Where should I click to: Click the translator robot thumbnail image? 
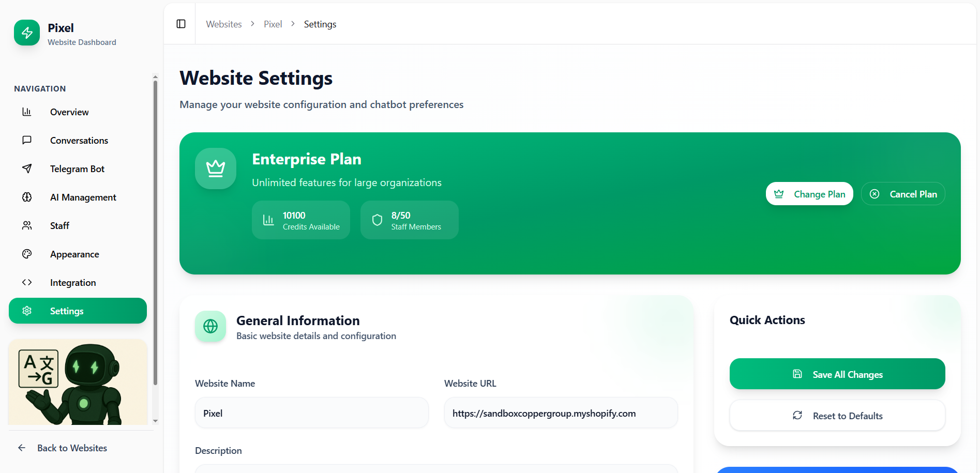[78, 382]
